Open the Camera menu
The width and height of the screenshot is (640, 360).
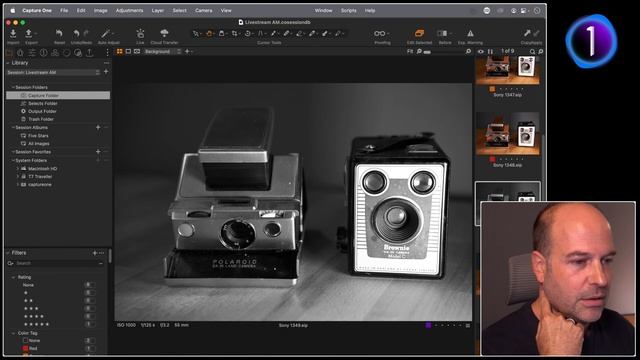203,11
